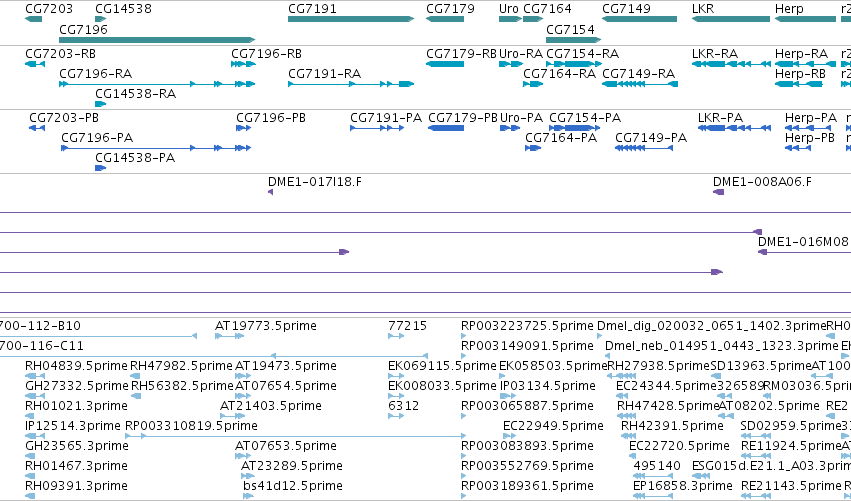Select the DME1-017I18.F clone label
This screenshot has width=851, height=501.
click(315, 182)
